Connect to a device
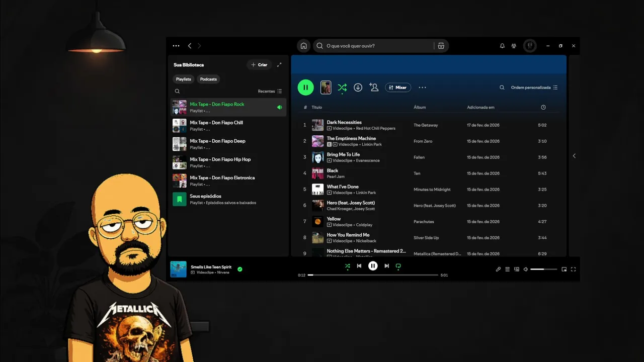This screenshot has width=644, height=362. coord(516,269)
